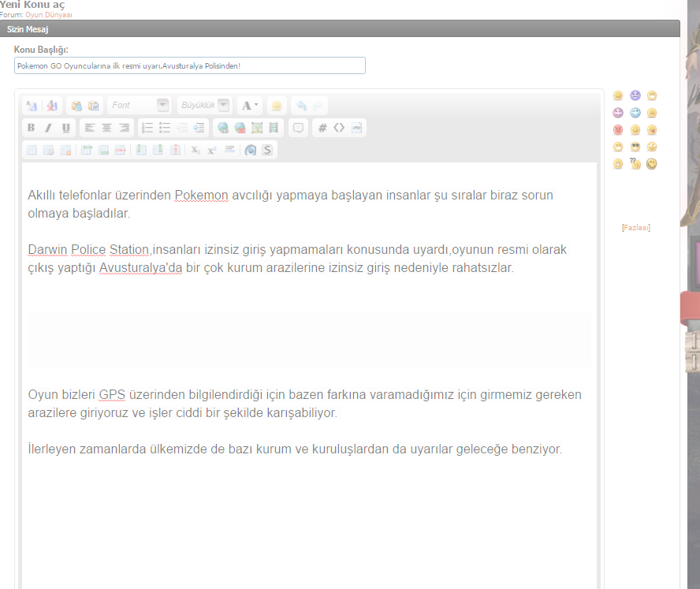Center align the text
Image resolution: width=700 pixels, height=589 pixels.
106,128
